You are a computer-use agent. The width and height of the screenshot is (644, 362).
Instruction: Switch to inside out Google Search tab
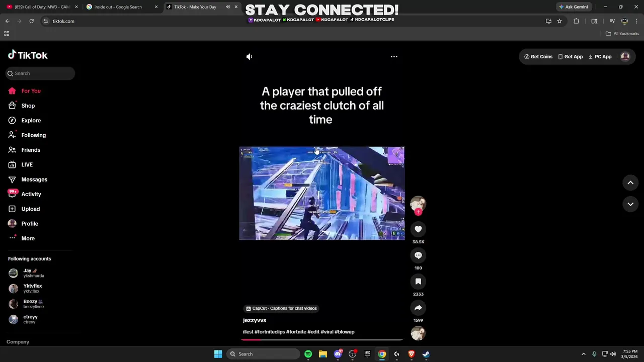click(x=123, y=7)
